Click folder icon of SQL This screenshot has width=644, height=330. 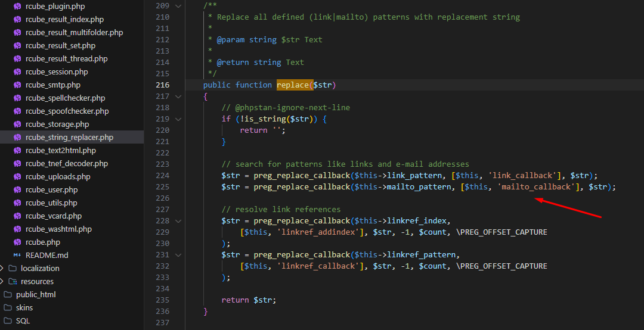7,321
